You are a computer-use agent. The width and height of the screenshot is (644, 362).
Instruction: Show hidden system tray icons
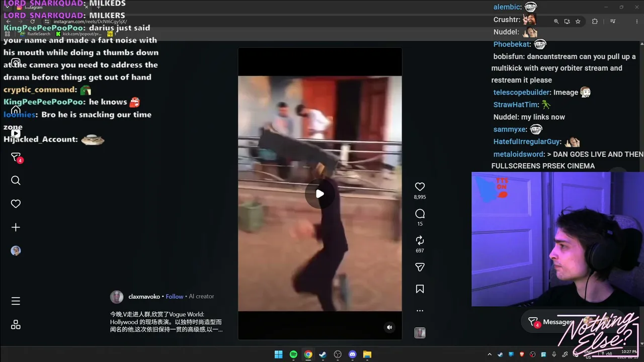click(489, 354)
